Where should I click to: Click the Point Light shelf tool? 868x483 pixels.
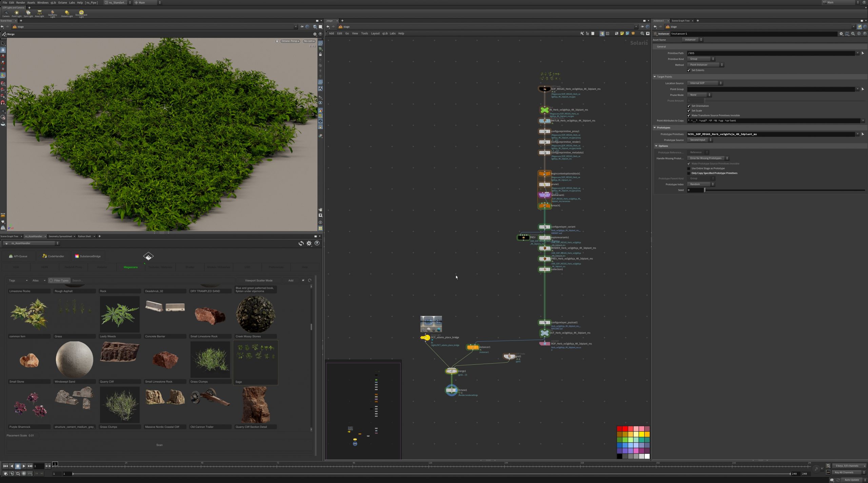tap(16, 13)
